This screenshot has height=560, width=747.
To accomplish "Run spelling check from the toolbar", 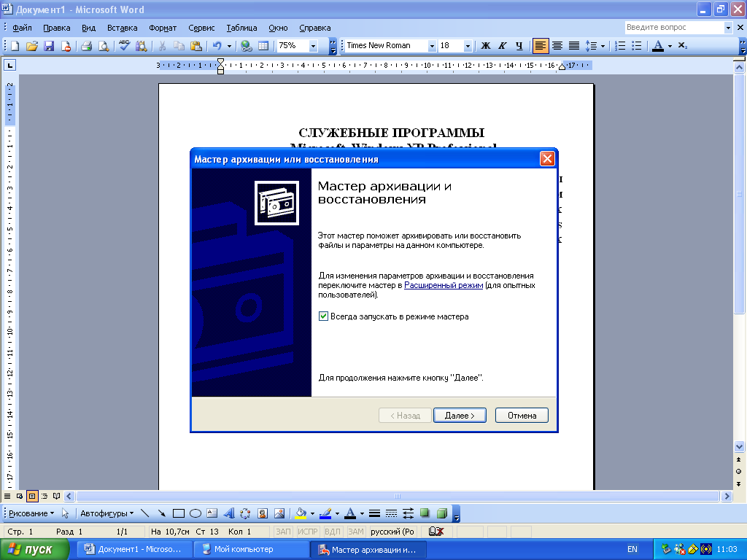I will click(124, 46).
